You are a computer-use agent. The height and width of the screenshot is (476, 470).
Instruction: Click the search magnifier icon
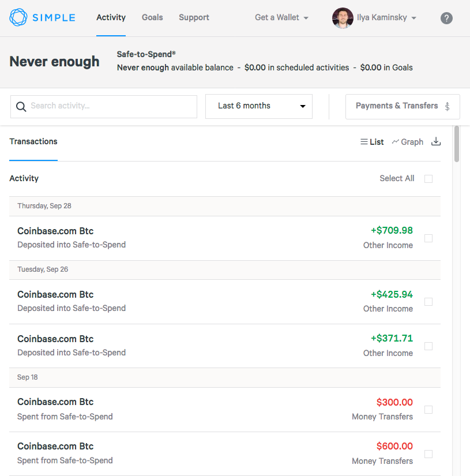click(21, 107)
